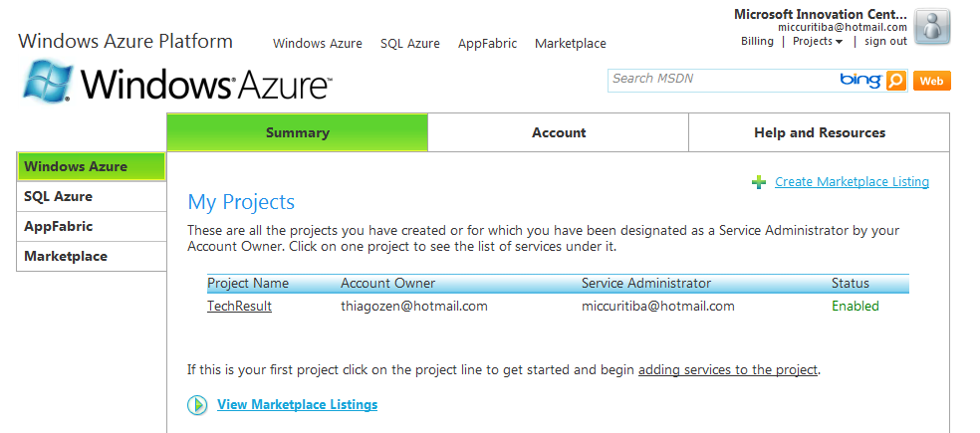Open Marketplace in the top navigation
The width and height of the screenshot is (980, 433).
click(571, 44)
